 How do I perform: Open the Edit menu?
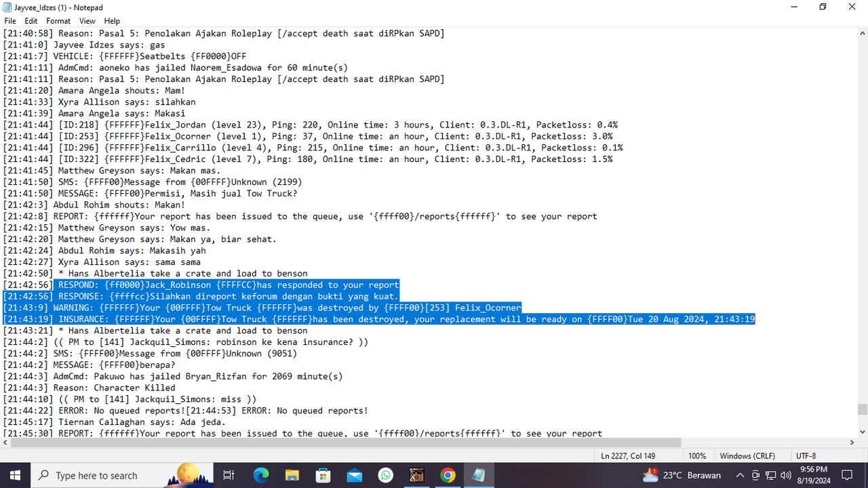pyautogui.click(x=31, y=21)
